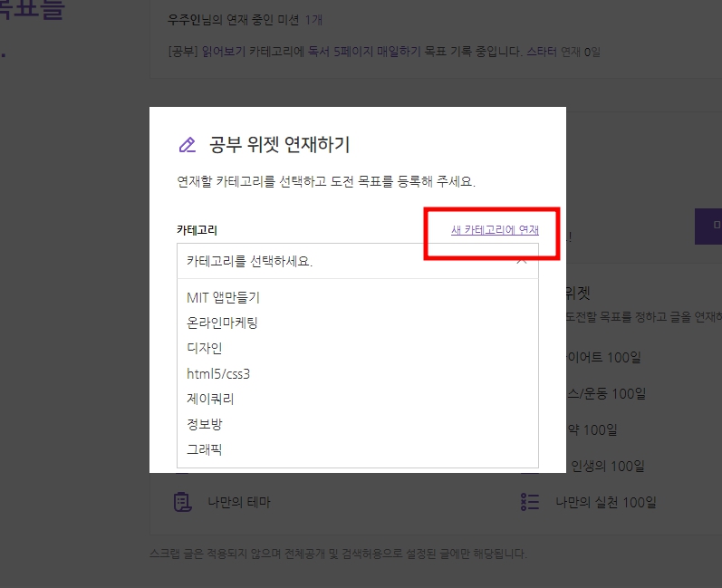Open the category select dropdown box
This screenshot has height=588, width=722.
point(357,261)
